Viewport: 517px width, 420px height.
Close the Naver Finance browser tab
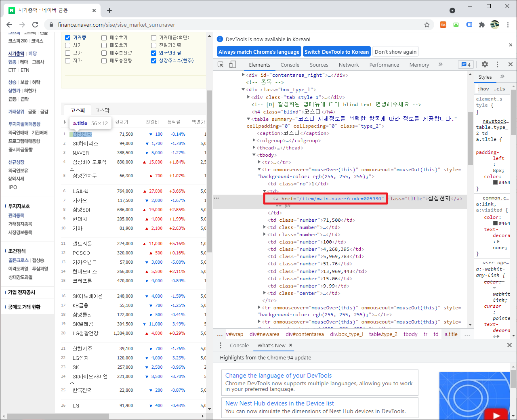tap(94, 10)
